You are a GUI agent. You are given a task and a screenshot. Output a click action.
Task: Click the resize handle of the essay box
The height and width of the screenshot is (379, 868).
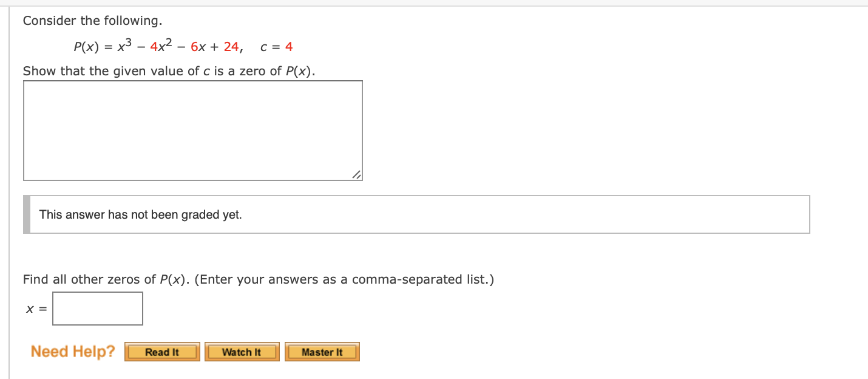pos(357,176)
